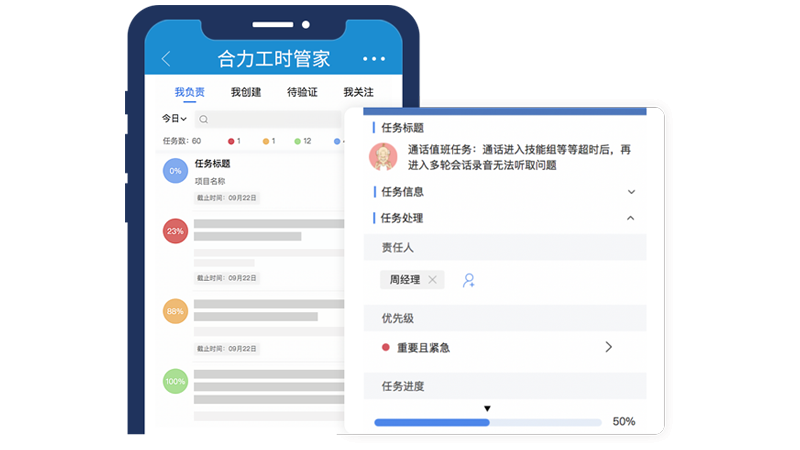Click the green status dot filter
The image size is (800, 450).
[297, 141]
